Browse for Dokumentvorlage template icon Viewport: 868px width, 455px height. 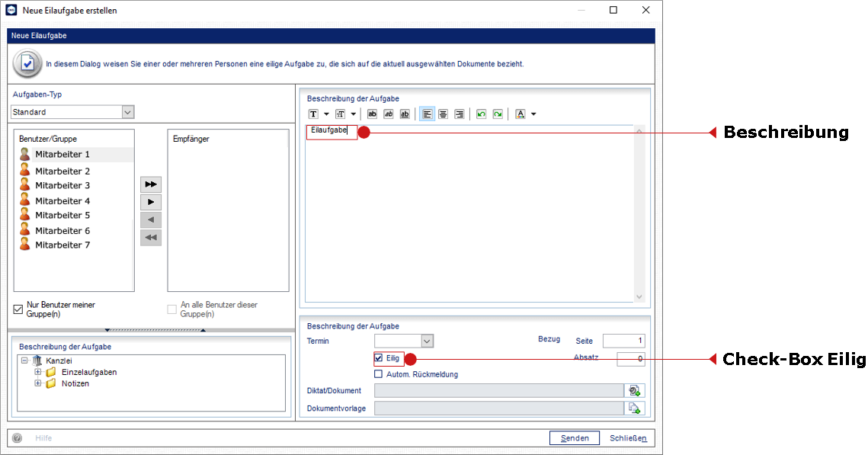click(634, 409)
